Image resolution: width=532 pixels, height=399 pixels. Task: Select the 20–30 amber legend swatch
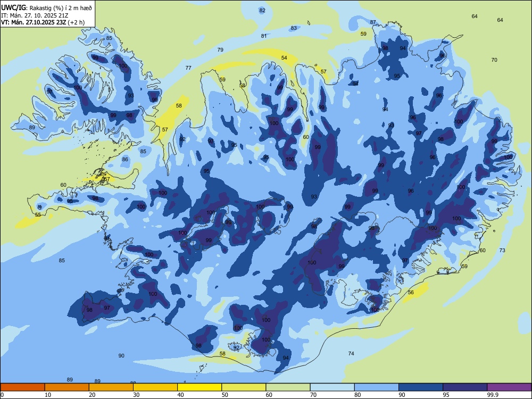click(111, 387)
